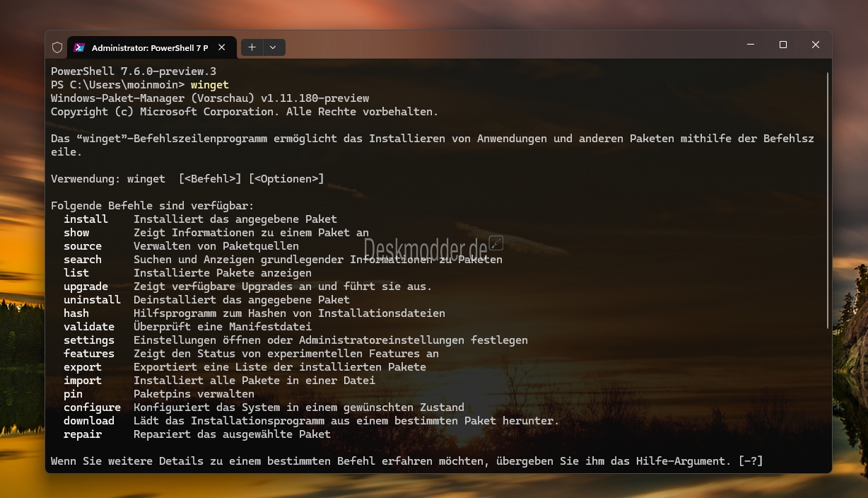Screen dimensions: 868x498
Task: Minimize the Terminal window
Action: (x=750, y=45)
